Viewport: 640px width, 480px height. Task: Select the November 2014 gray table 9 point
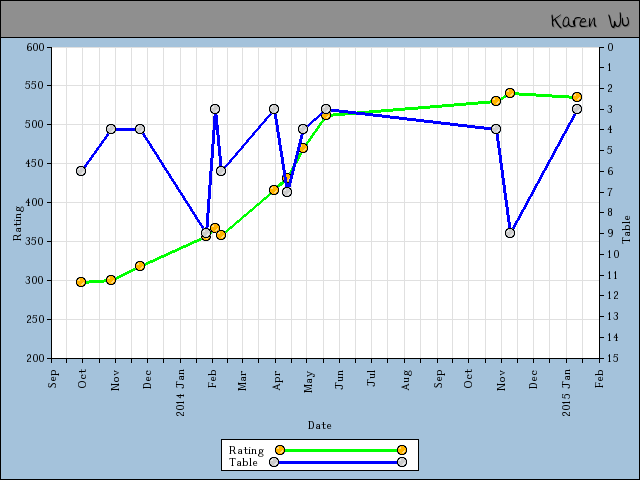[x=510, y=233]
